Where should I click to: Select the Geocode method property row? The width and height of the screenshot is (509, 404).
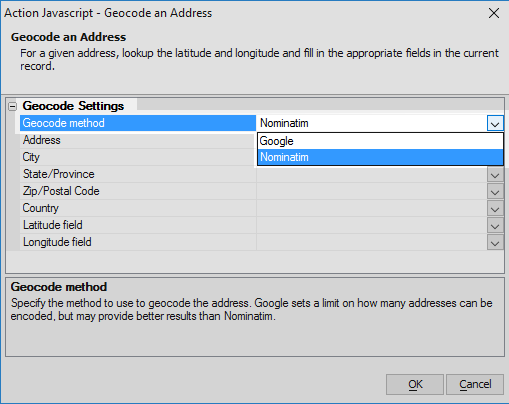[138, 123]
